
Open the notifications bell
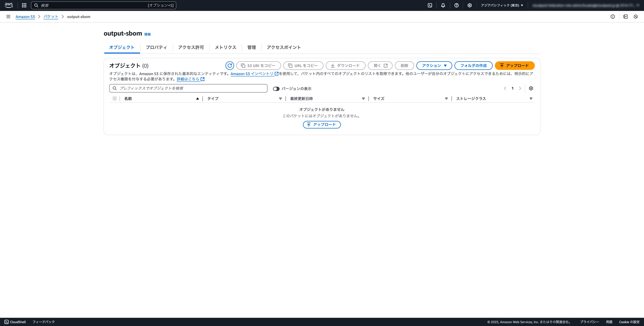pos(443,5)
